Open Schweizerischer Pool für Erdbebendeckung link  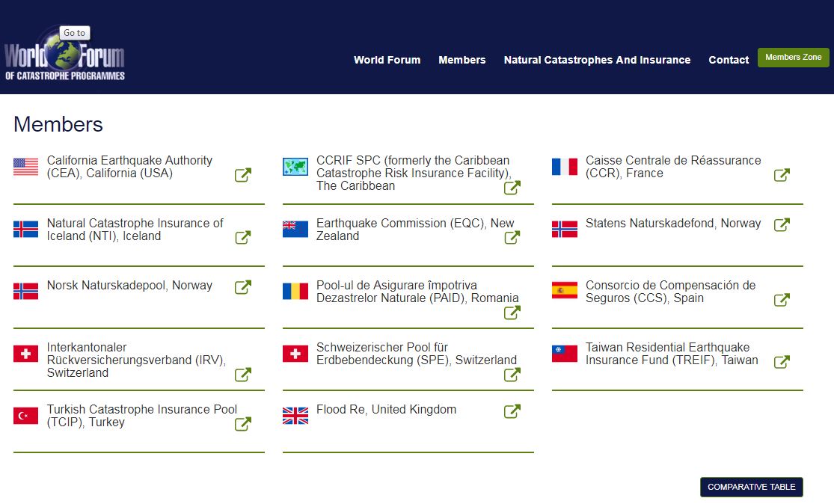pyautogui.click(x=417, y=354)
